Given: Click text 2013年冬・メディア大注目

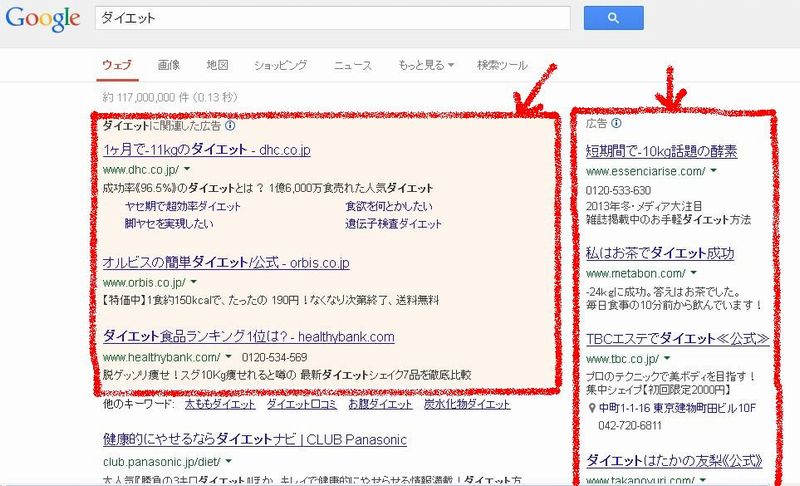Looking at the screenshot, I should 644,206.
